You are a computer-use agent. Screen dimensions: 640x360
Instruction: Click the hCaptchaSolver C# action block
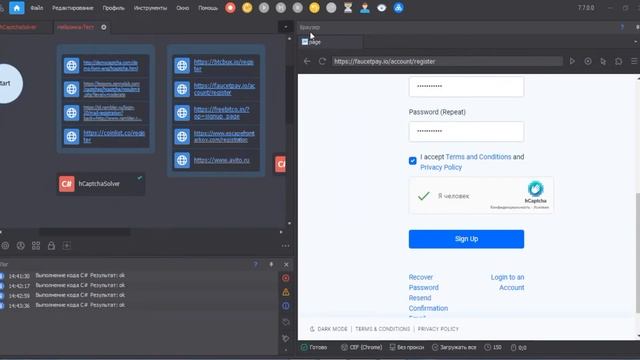pos(100,184)
